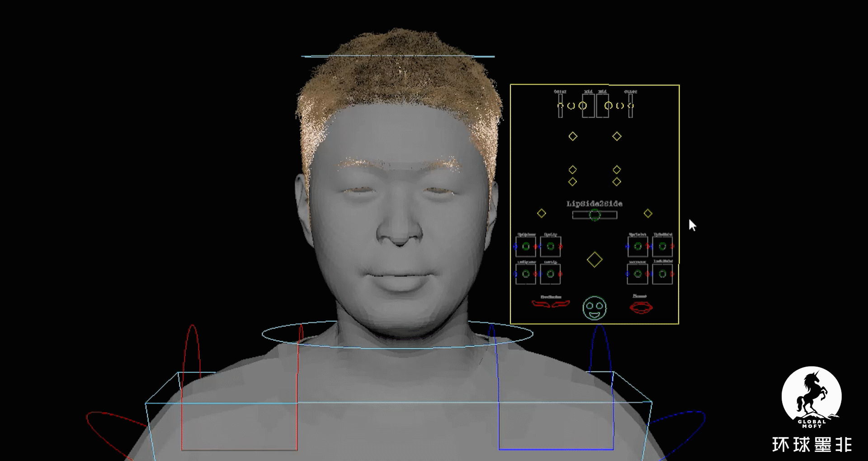868x461 pixels.
Task: Select upper diamond of the right stacked pair
Action: pos(617,169)
